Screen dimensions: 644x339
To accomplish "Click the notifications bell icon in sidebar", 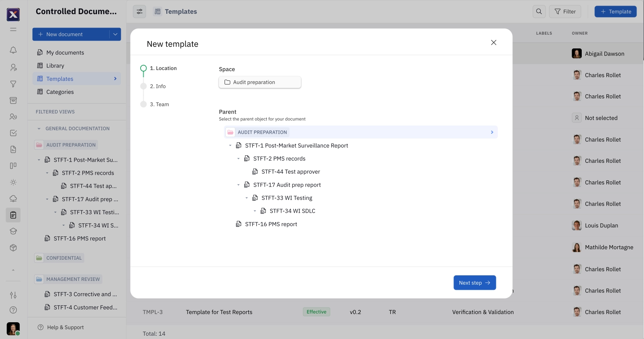I will tap(13, 50).
